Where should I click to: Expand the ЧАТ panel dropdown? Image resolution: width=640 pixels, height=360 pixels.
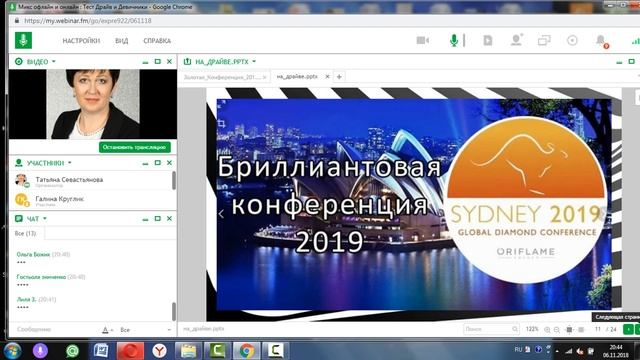45,219
